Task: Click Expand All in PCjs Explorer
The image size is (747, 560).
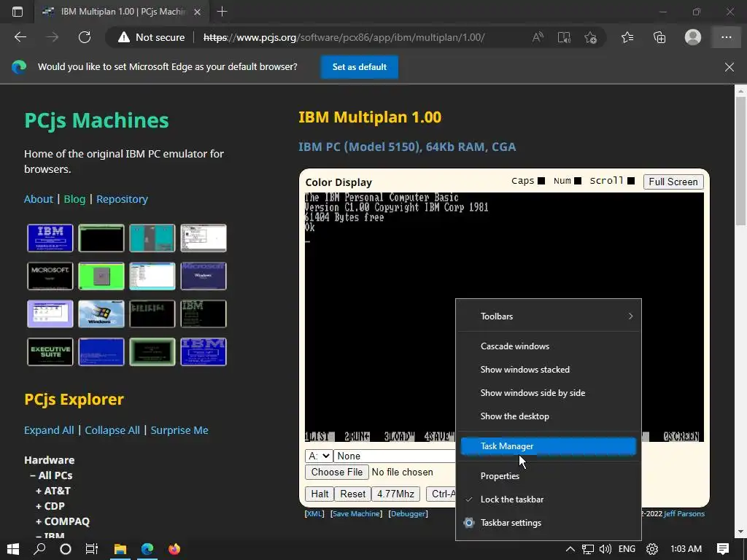Action: [x=49, y=430]
